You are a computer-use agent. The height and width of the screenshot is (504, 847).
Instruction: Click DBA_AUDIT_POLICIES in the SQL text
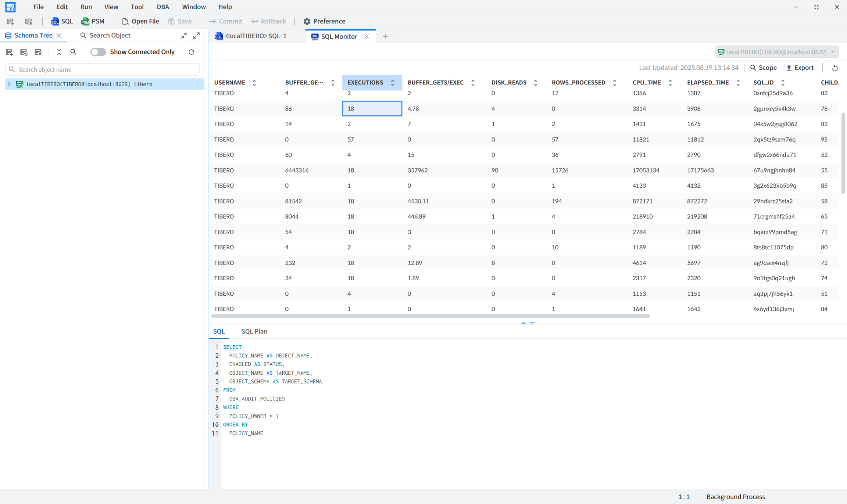coord(257,399)
